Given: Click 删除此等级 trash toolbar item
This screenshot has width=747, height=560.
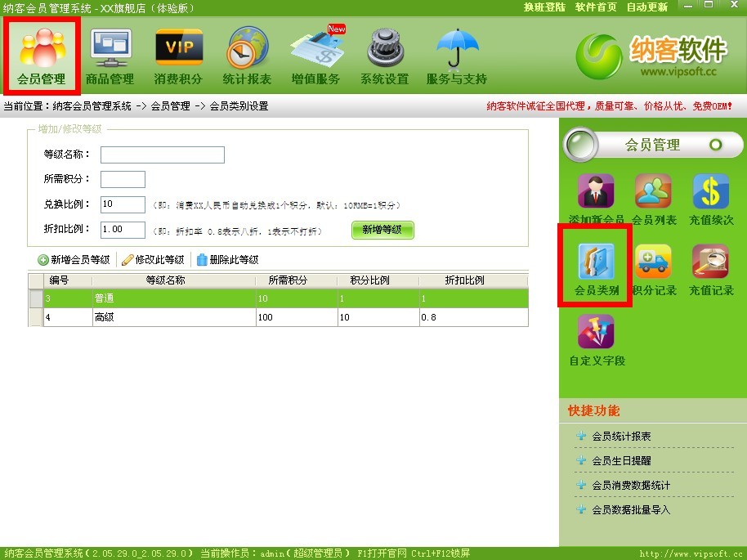Looking at the screenshot, I should pyautogui.click(x=228, y=260).
